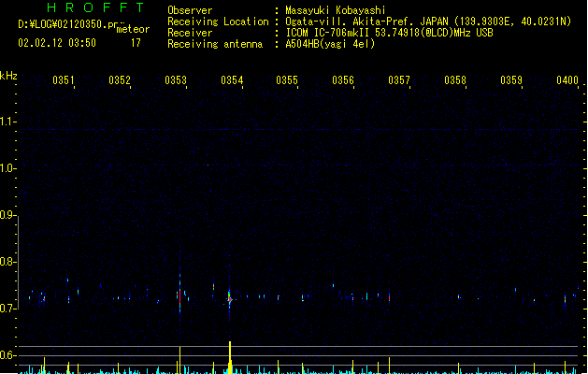
Task: Click the 'Receiving antenna' label
Action: click(x=215, y=44)
